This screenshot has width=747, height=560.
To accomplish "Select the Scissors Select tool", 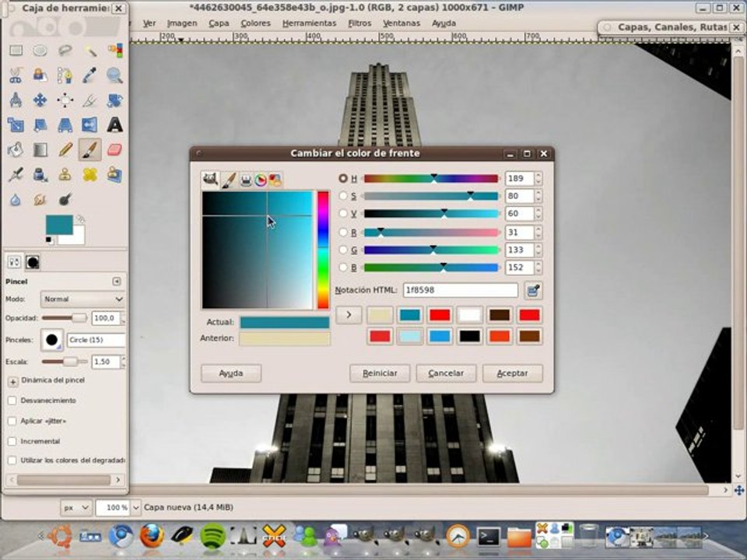I will point(16,75).
